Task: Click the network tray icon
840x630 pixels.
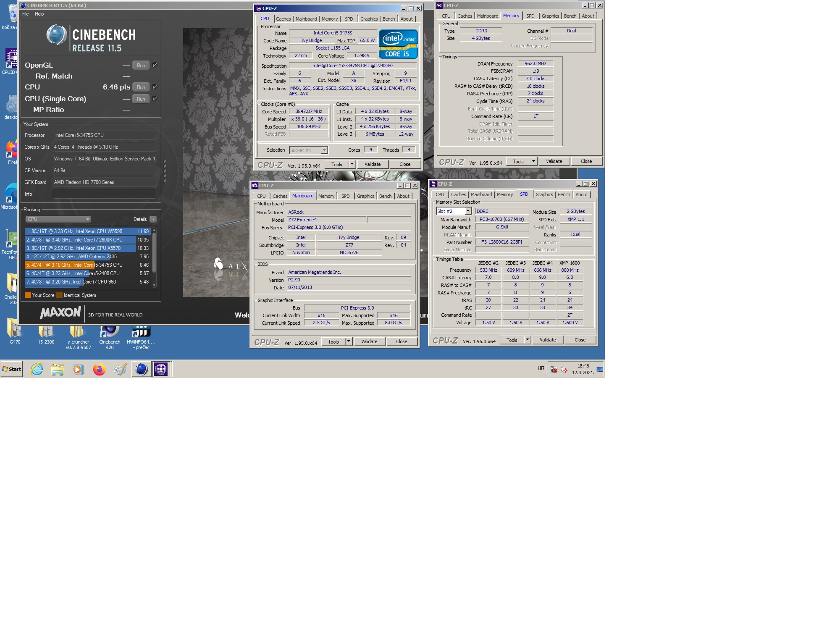Action: coord(554,370)
